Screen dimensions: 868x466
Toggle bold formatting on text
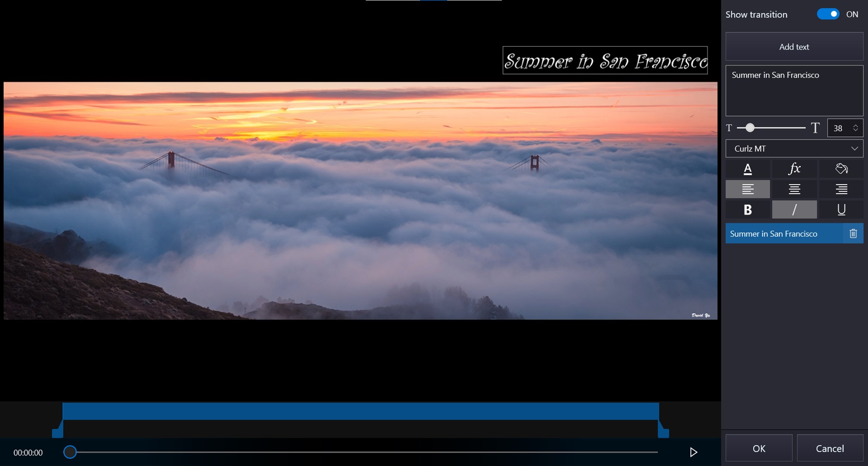[747, 208]
